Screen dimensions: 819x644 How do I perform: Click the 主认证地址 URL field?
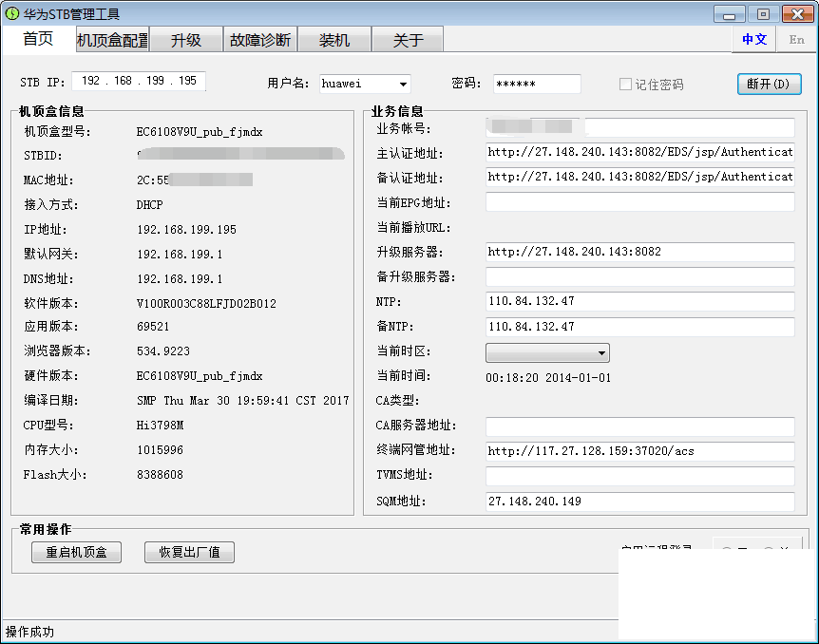[x=639, y=152]
